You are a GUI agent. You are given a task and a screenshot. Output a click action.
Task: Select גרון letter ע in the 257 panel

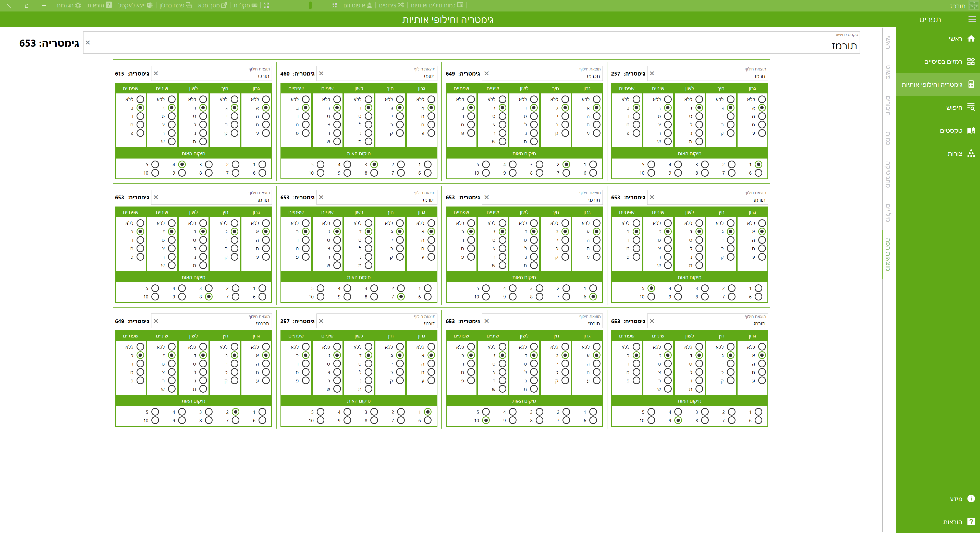tap(762, 133)
